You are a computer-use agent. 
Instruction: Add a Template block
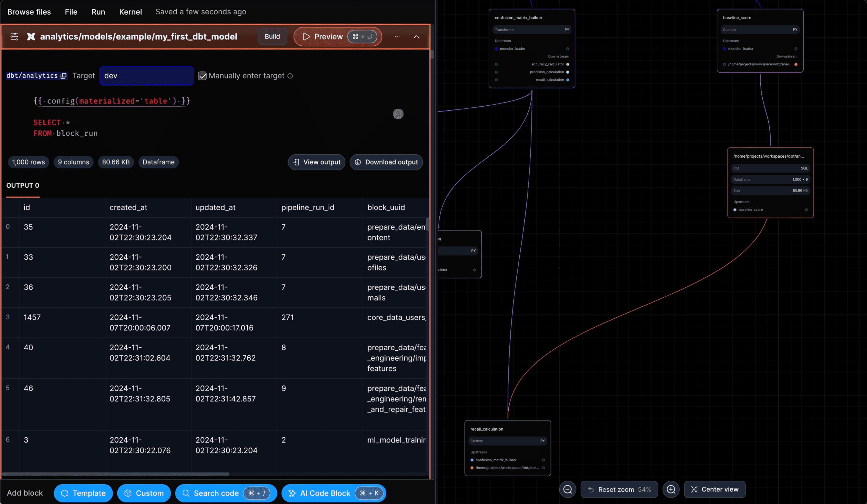[83, 493]
